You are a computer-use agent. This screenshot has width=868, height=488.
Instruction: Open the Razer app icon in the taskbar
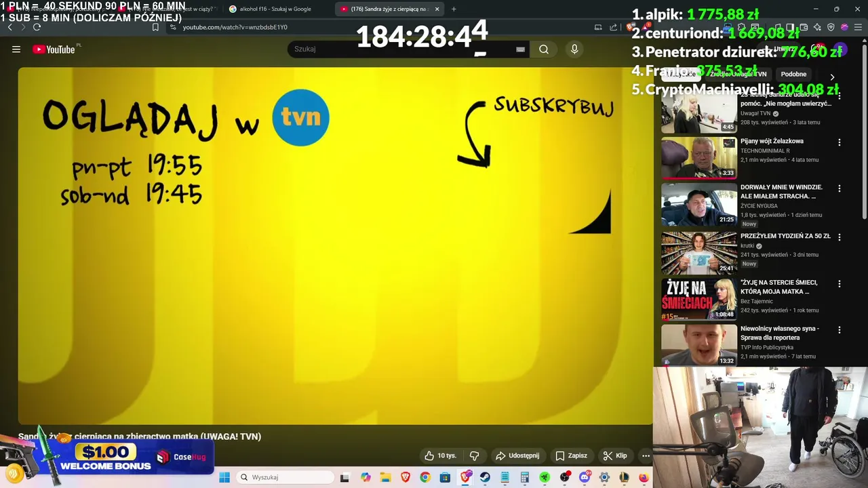(x=545, y=477)
